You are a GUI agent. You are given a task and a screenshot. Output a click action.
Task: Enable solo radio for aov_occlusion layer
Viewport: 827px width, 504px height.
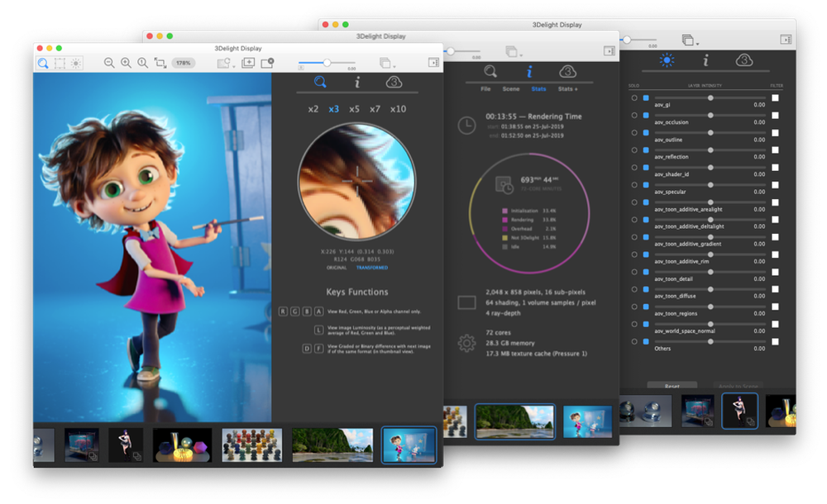coord(634,116)
